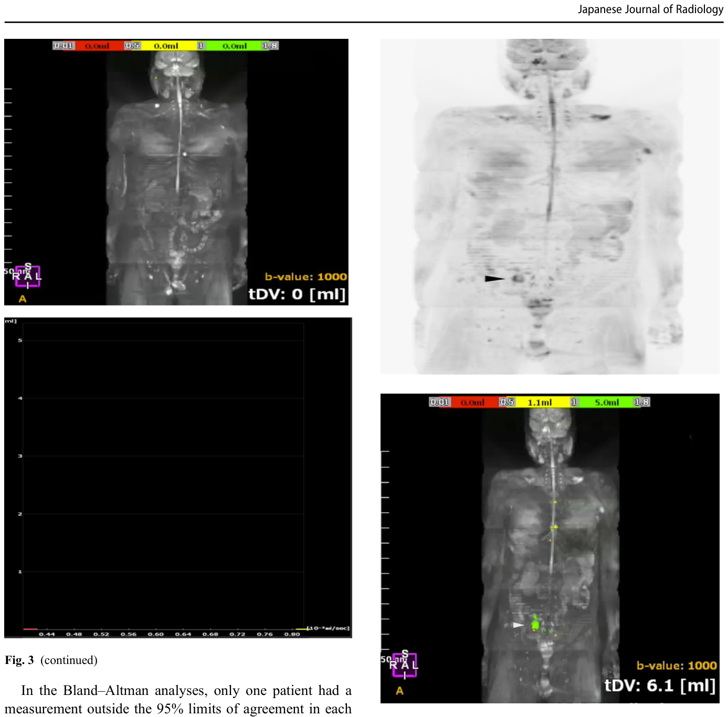The height and width of the screenshot is (717, 728).
Task: Click the orientation cube icon in the tDV 6.1 image
Action: (x=404, y=666)
